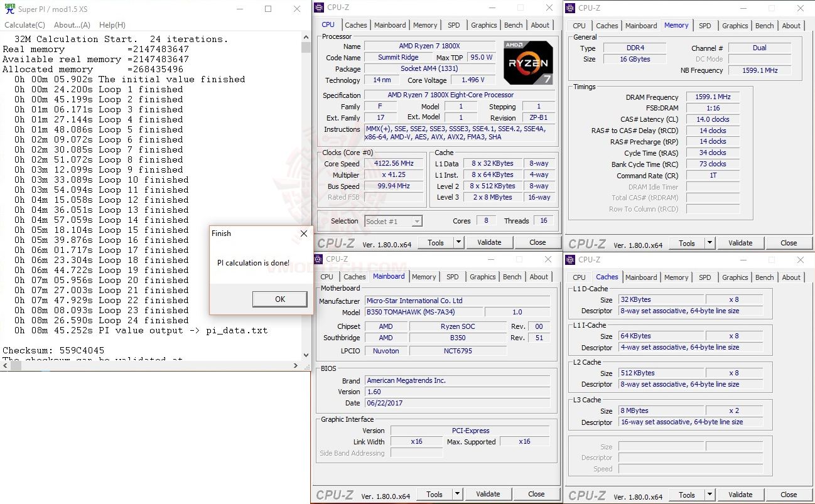The height and width of the screenshot is (504, 815).
Task: Open Tools dropdown arrow in memory Timings window
Action: tap(710, 243)
